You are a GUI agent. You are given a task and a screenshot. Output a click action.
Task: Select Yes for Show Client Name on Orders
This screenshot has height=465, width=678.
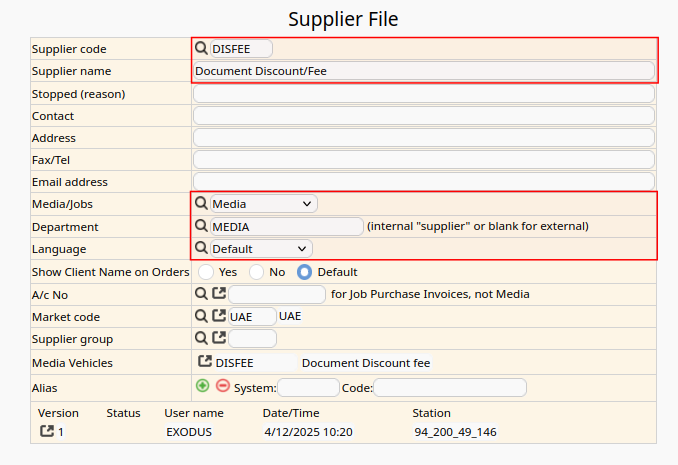(x=206, y=272)
